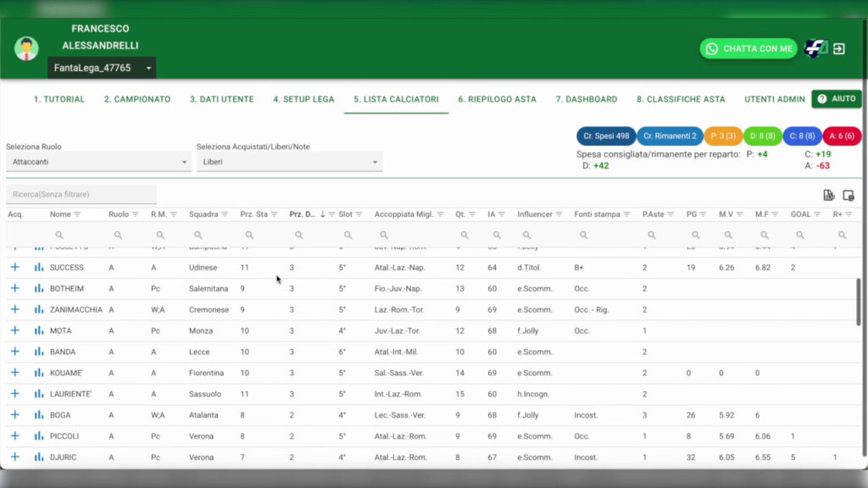868x488 pixels.
Task: Click the Ricerca(Senza filtrare) search field
Action: coord(81,194)
